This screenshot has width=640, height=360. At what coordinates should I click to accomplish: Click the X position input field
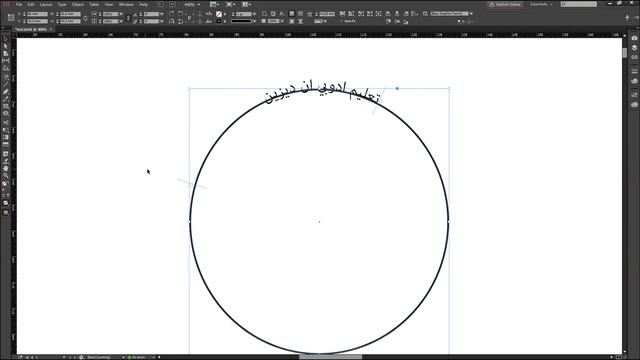(37, 14)
